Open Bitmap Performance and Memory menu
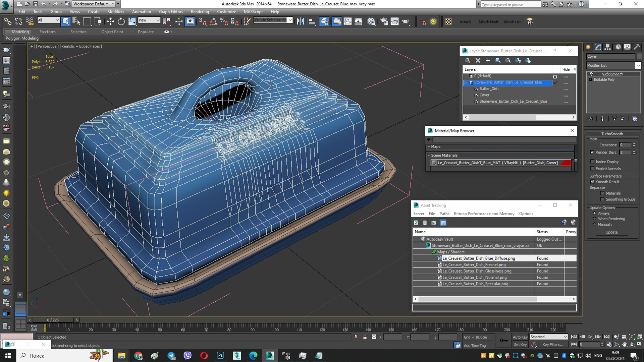The height and width of the screenshot is (362, 644). [484, 214]
